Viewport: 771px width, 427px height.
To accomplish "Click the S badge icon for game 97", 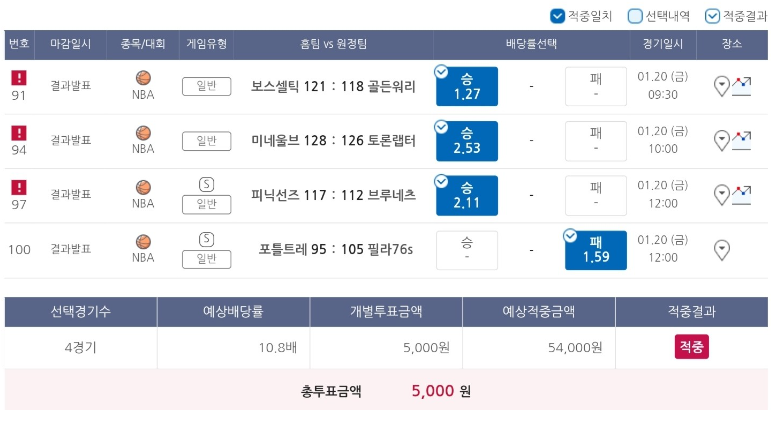I will click(206, 185).
